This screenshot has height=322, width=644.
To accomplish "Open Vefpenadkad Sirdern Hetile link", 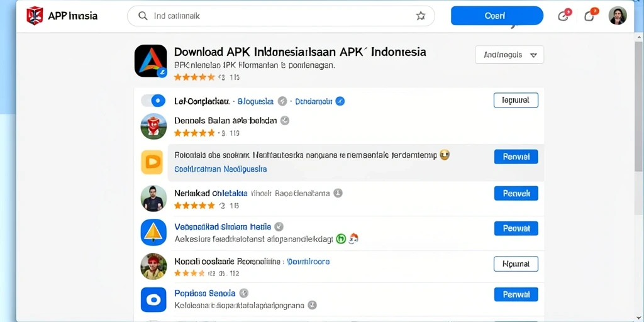I will click(223, 226).
